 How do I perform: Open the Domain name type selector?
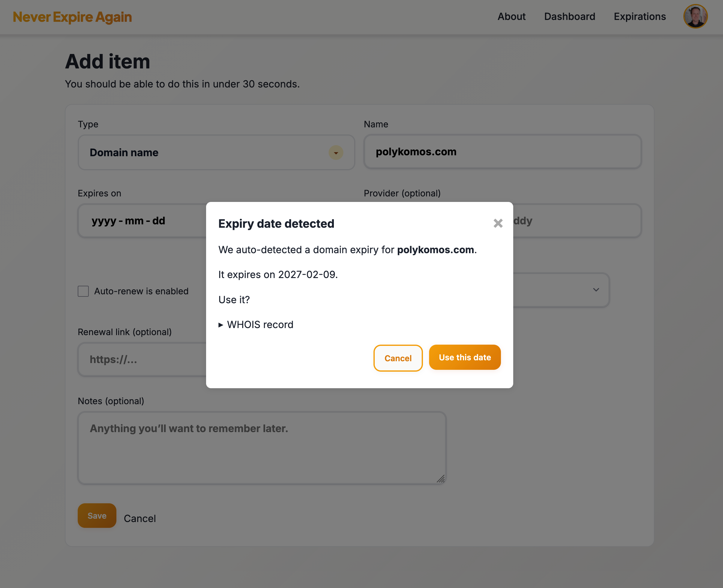pos(216,153)
